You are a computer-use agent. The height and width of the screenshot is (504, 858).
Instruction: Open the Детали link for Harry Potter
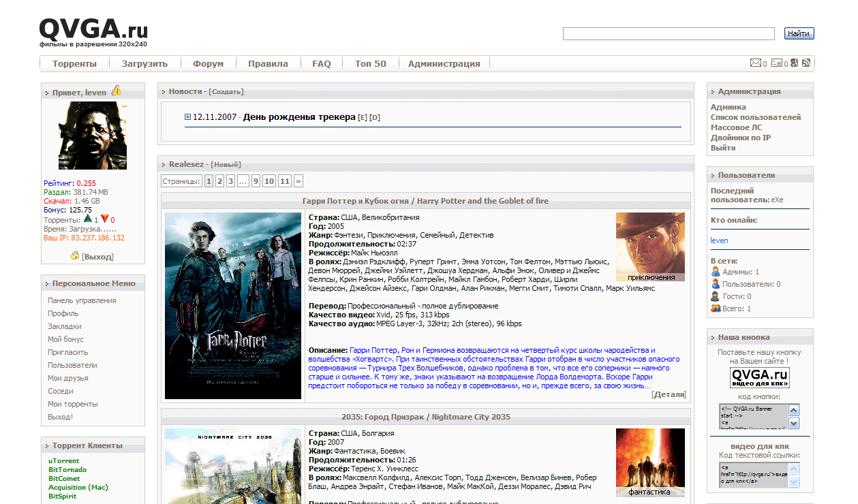pyautogui.click(x=669, y=394)
